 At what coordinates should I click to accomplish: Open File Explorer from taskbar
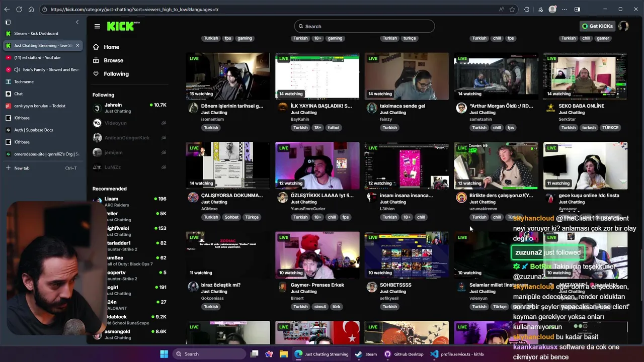(283, 354)
